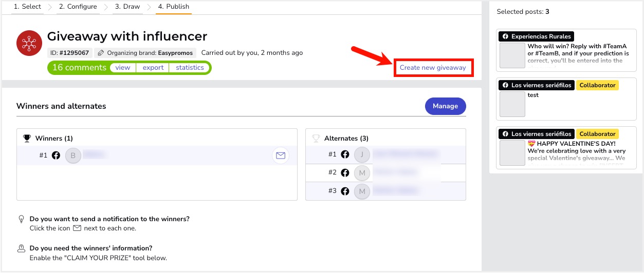Image resolution: width=644 pixels, height=273 pixels.
Task: Click the person icon by winners' information tip
Action: click(22, 248)
